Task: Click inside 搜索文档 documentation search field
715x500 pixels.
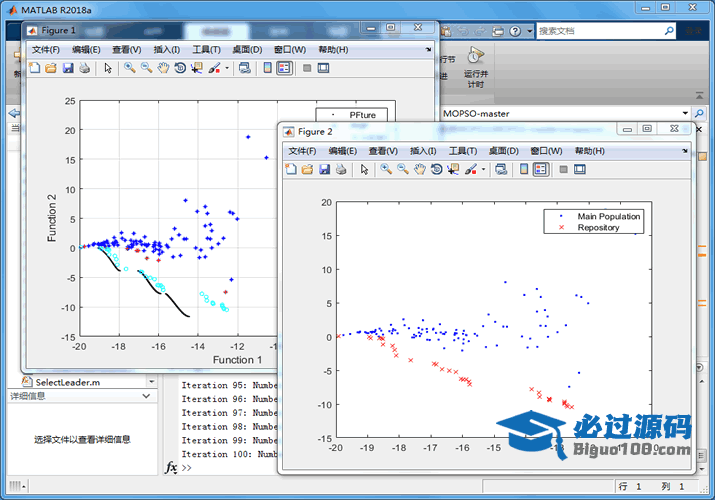Action: point(599,31)
